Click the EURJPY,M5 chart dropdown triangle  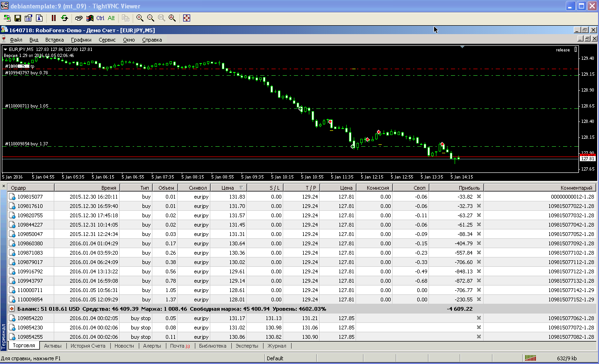point(5,49)
